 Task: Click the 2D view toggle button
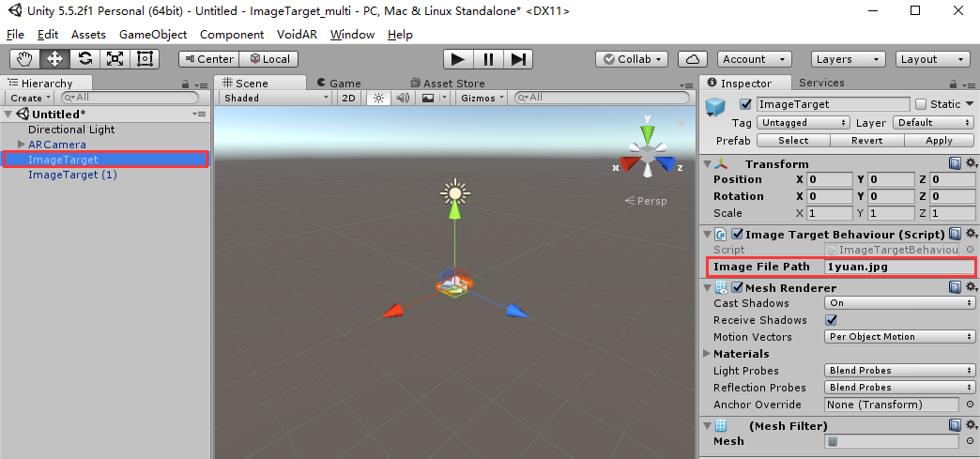pos(349,98)
